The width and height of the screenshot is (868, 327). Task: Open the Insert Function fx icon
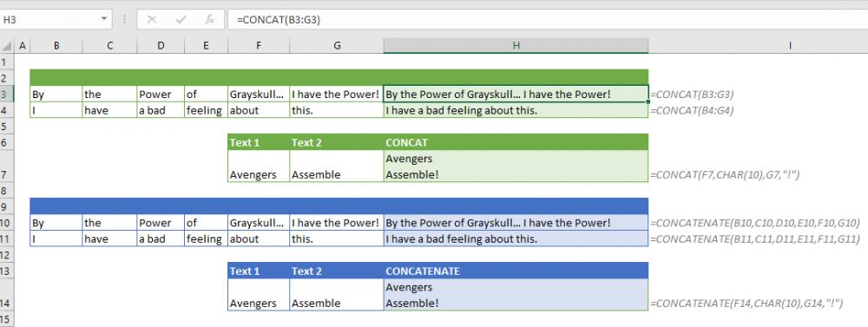coord(209,19)
